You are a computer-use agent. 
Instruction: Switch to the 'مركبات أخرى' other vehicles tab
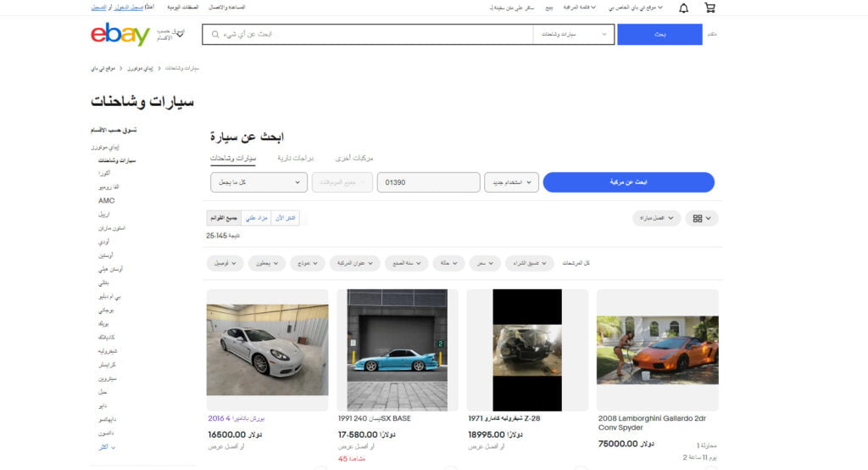pos(354,158)
